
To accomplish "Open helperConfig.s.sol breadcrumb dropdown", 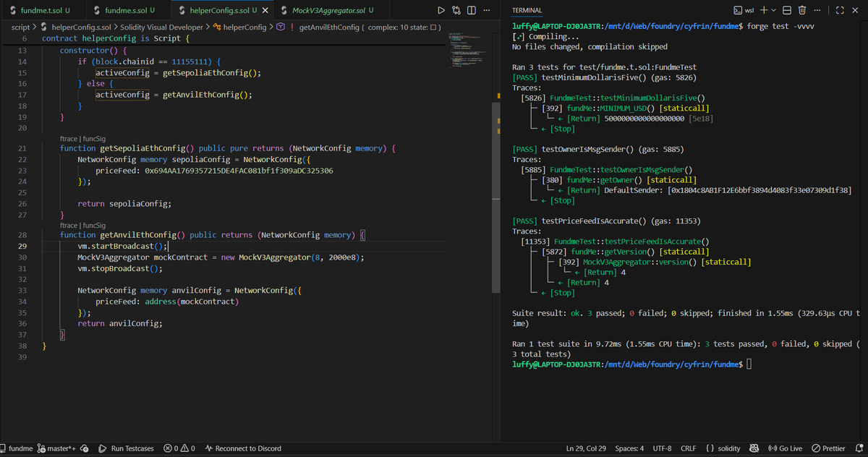I will (75, 27).
